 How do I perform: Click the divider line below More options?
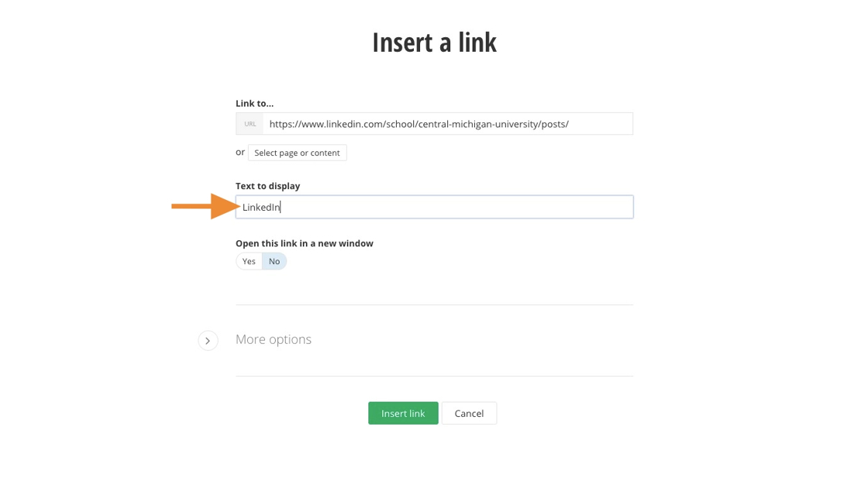point(434,377)
